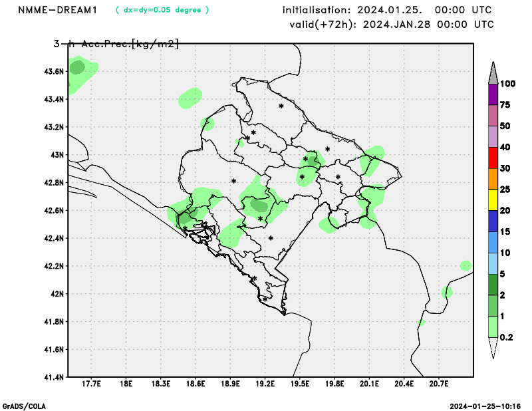The width and height of the screenshot is (532, 411).
Task: Click the initialisation date text 2024.01.25
Action: pos(390,10)
